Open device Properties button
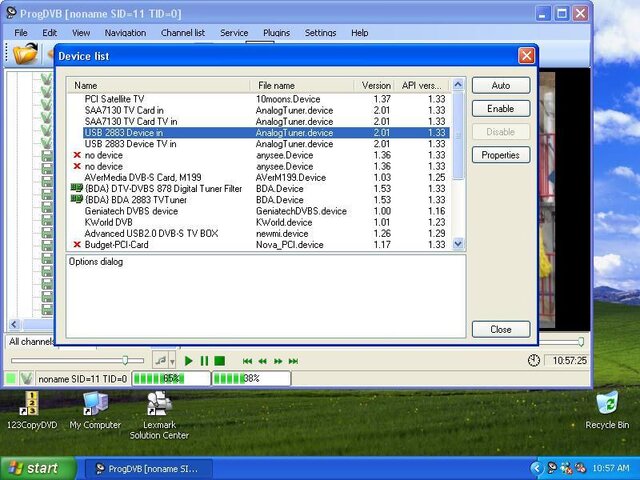Image resolution: width=640 pixels, height=480 pixels. pos(501,155)
